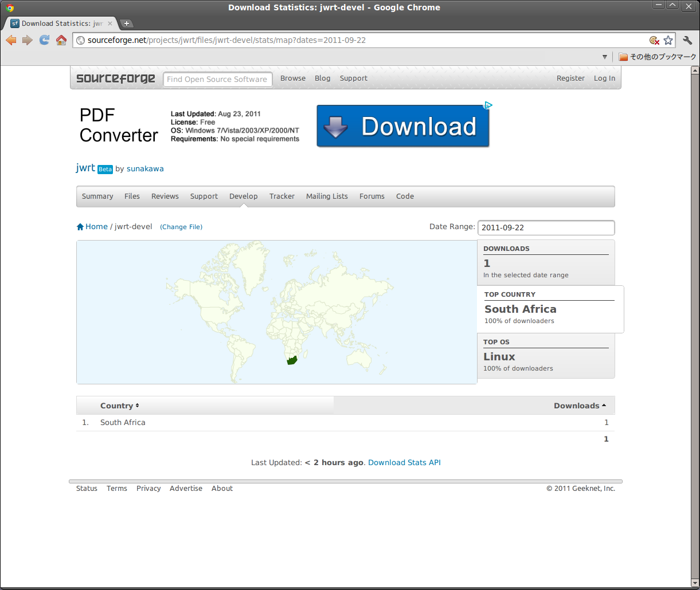This screenshot has width=700, height=590.
Task: Reload the page with the refresh icon
Action: pos(44,40)
